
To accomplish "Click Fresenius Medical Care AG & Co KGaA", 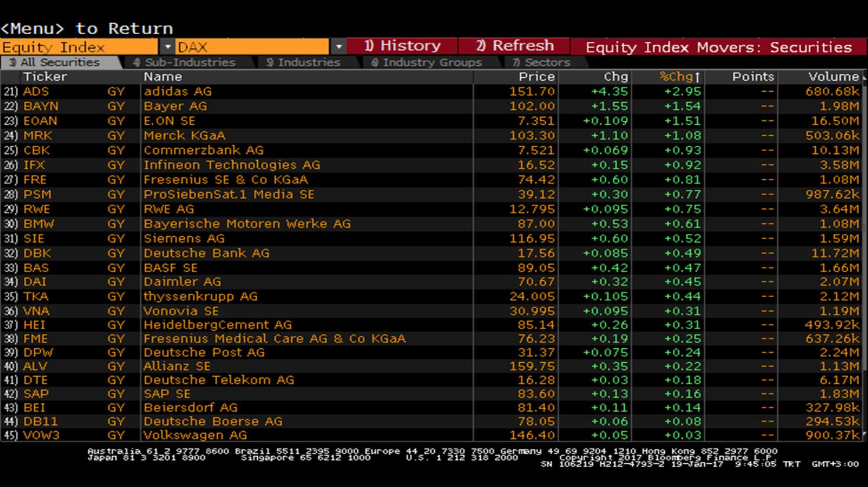I will point(275,338).
